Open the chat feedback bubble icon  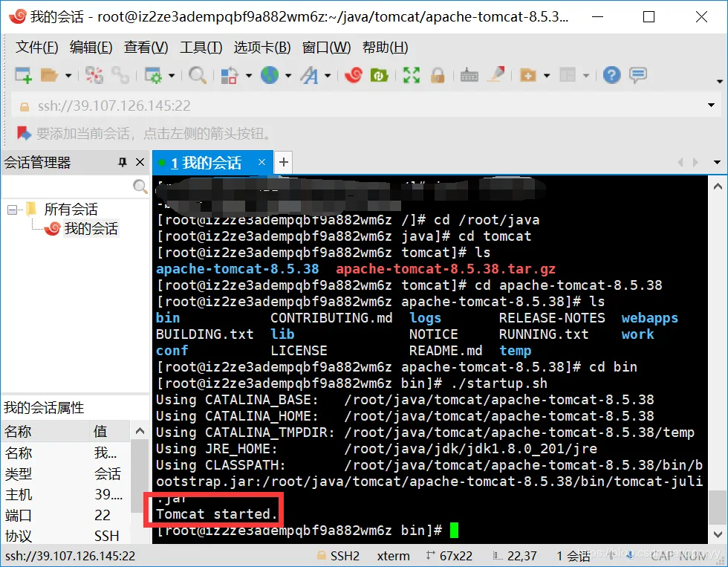tap(638, 75)
